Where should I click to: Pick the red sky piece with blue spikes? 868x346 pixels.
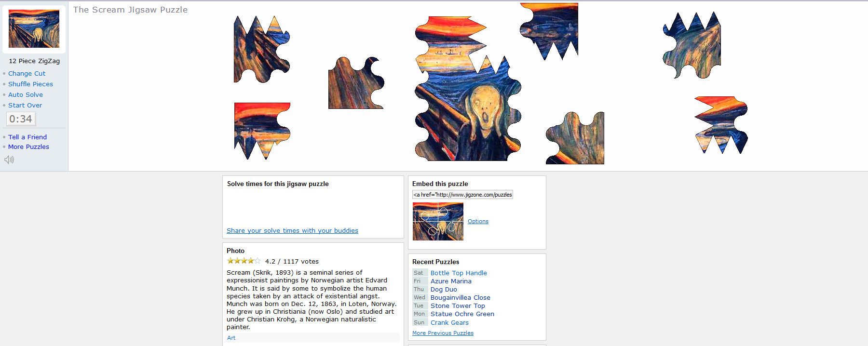click(262, 131)
